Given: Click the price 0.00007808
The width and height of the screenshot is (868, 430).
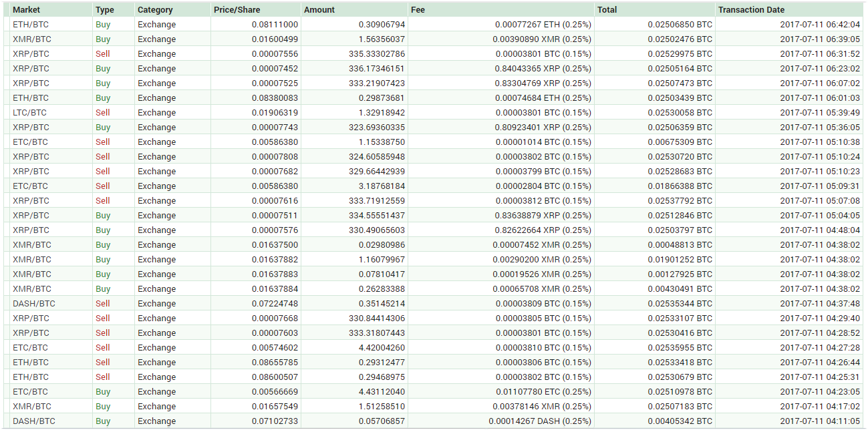Looking at the screenshot, I should [275, 157].
